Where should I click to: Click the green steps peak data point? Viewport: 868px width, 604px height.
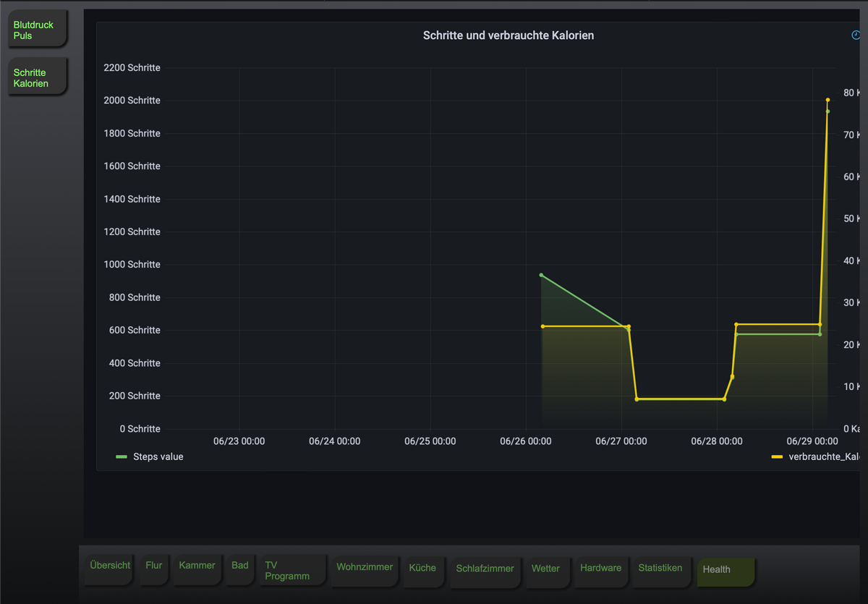828,111
